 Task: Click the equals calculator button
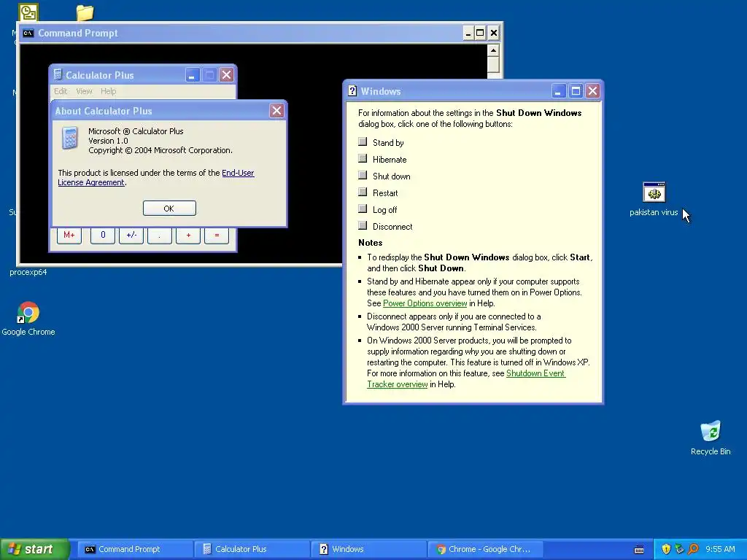coord(217,236)
